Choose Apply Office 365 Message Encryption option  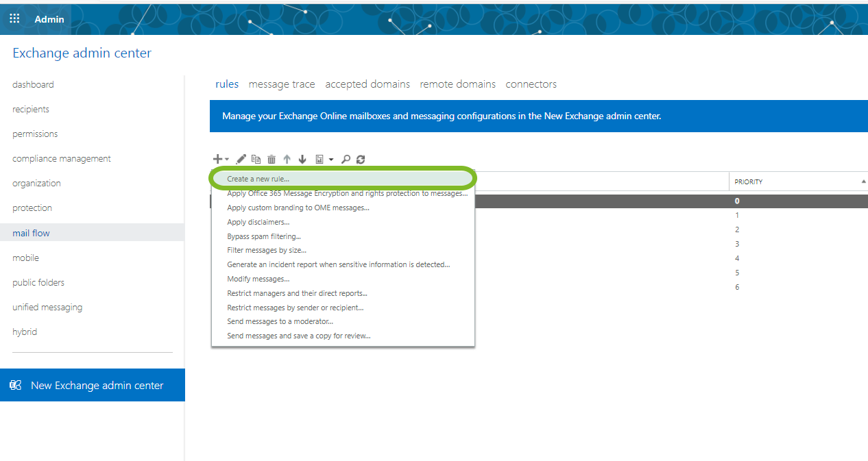point(343,193)
